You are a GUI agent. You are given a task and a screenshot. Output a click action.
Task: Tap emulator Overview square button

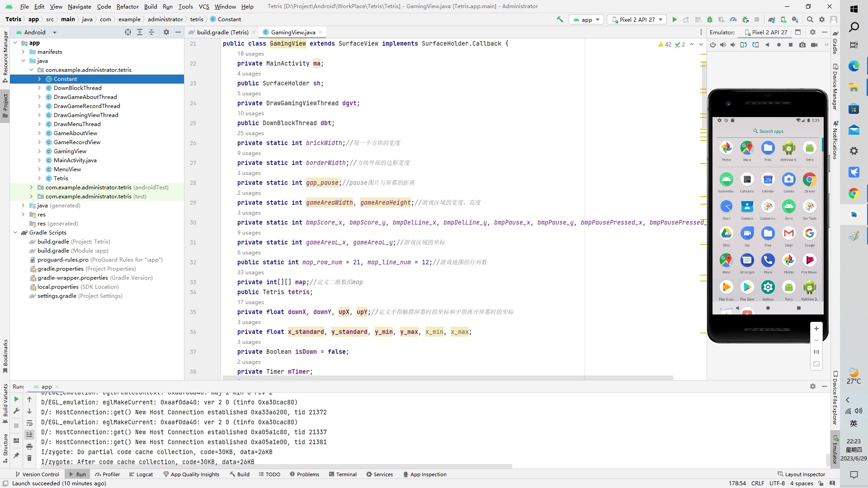(x=791, y=45)
